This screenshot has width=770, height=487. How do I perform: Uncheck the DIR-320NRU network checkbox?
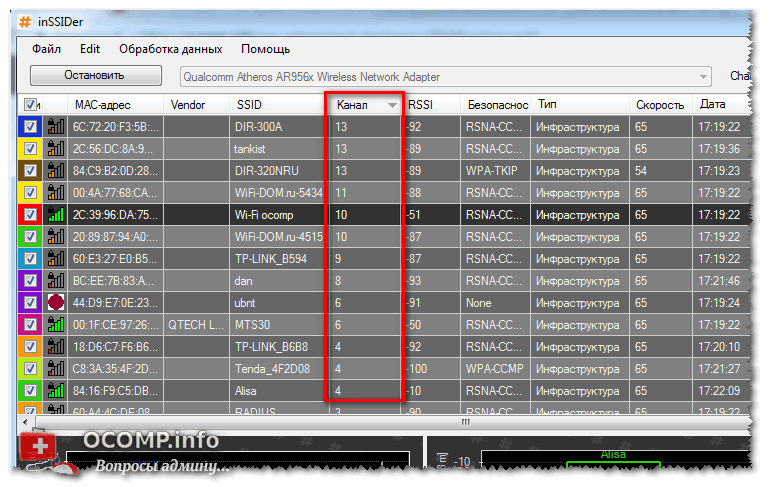click(x=30, y=171)
